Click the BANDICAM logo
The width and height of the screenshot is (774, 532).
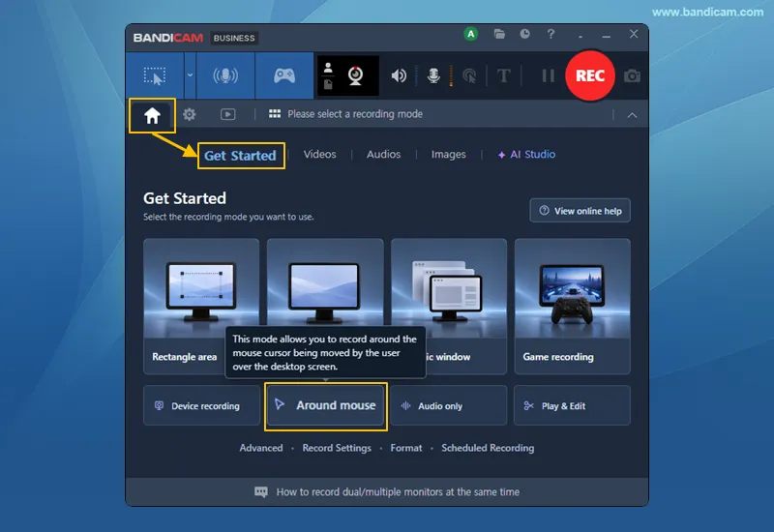coord(167,38)
